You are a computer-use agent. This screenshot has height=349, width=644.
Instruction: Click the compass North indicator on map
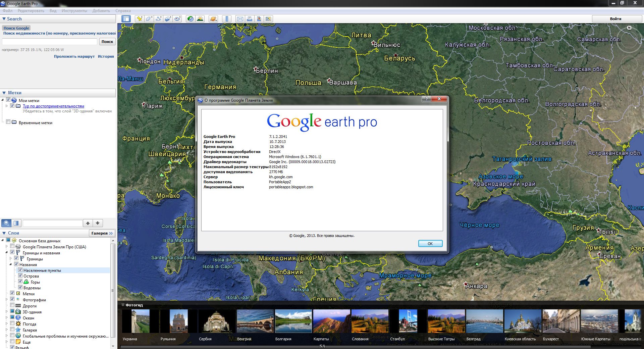(x=629, y=28)
